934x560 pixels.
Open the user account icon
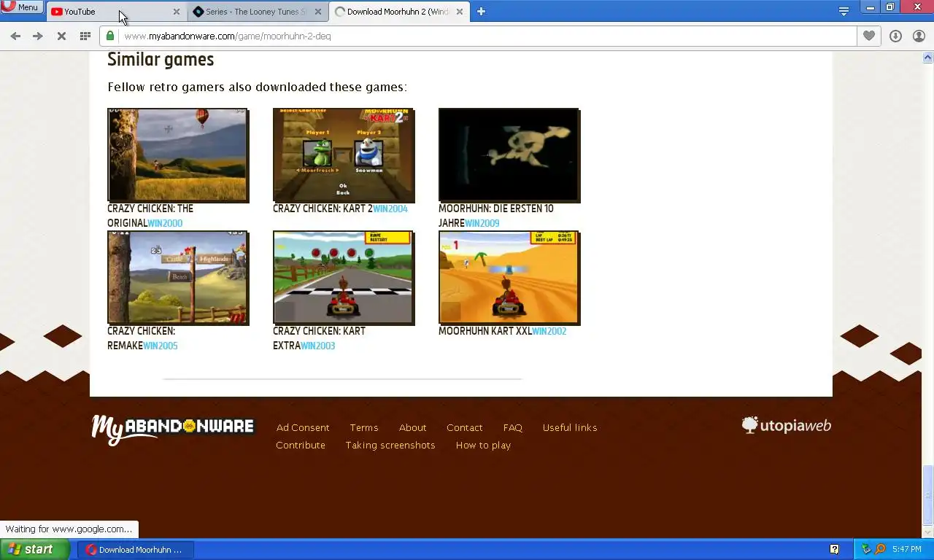coord(919,36)
